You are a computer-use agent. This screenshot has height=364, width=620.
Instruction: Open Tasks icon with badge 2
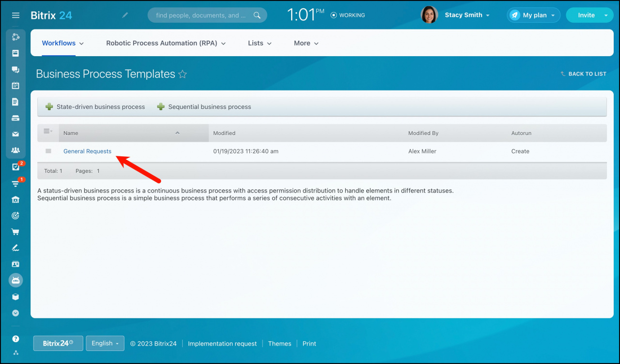(x=15, y=167)
